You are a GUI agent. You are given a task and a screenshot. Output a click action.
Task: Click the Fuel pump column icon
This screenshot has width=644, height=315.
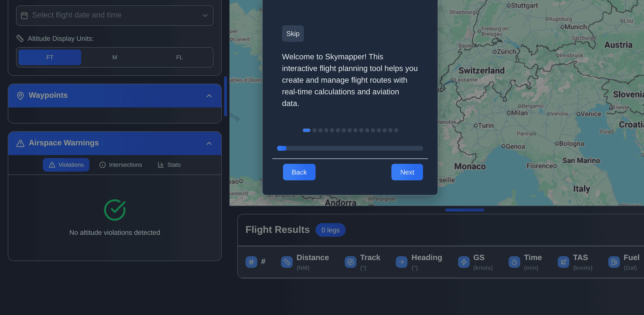tap(614, 262)
